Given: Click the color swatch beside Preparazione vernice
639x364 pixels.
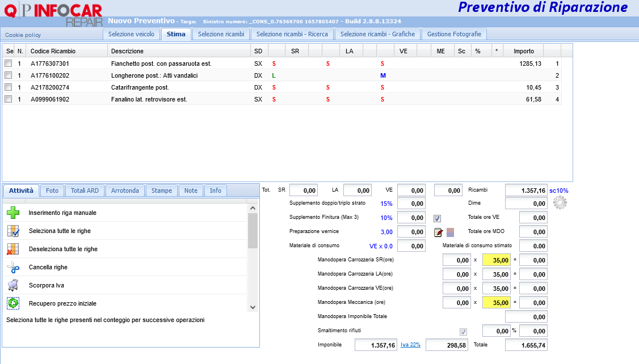Looking at the screenshot, I should pyautogui.click(x=451, y=232).
